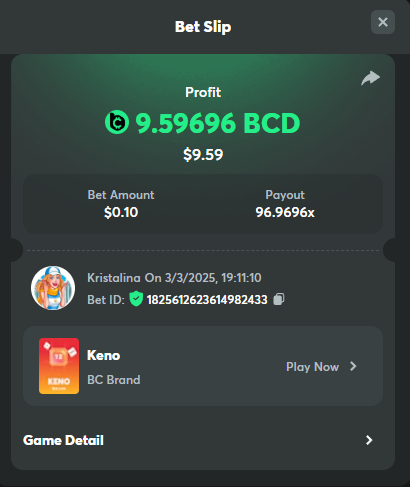
Task: Click the 9.59696 BCD profit amount
Action: point(218,123)
